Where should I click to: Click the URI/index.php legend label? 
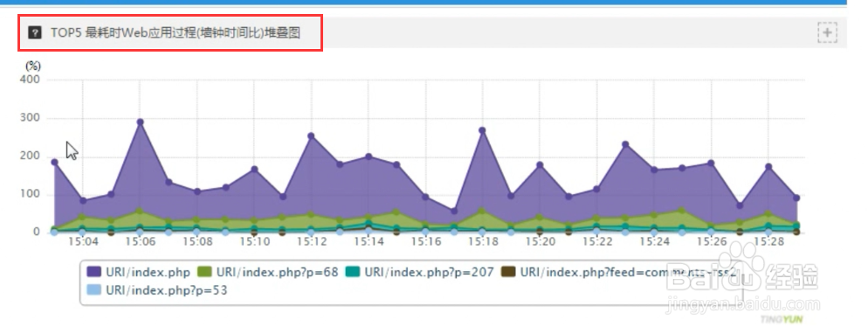(148, 272)
